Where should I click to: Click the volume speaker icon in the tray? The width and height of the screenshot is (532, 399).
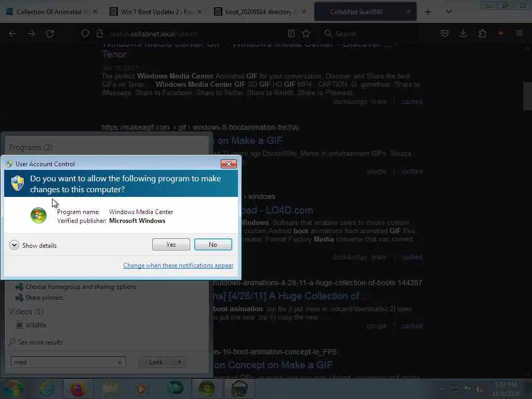(x=480, y=389)
